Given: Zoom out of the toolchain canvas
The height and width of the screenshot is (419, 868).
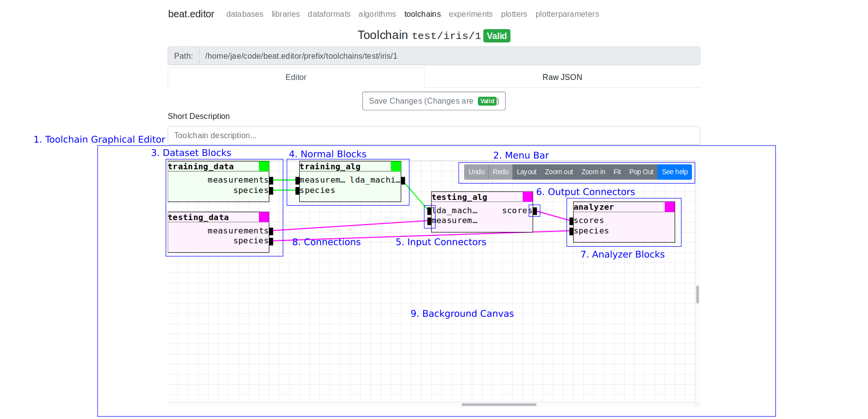Looking at the screenshot, I should 558,172.
